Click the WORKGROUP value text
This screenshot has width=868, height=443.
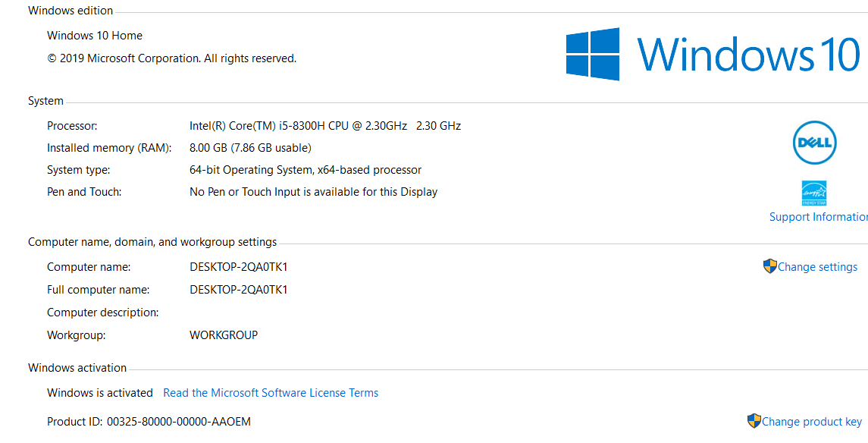(224, 335)
